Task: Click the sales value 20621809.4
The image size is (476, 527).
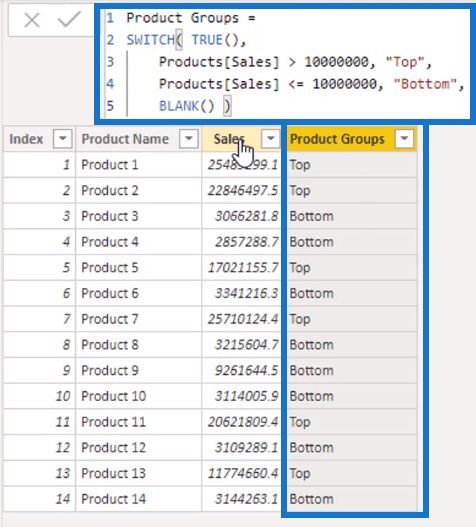Action: (x=242, y=422)
